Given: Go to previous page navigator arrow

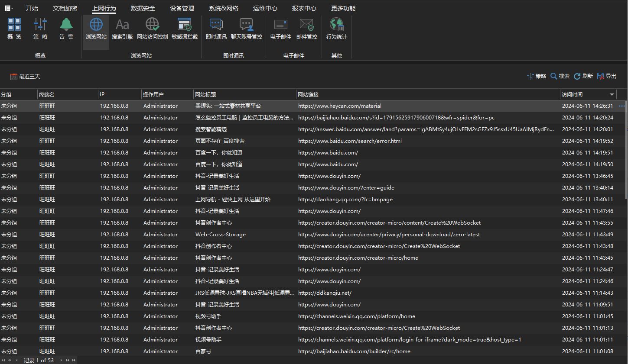Looking at the screenshot, I should [10, 360].
